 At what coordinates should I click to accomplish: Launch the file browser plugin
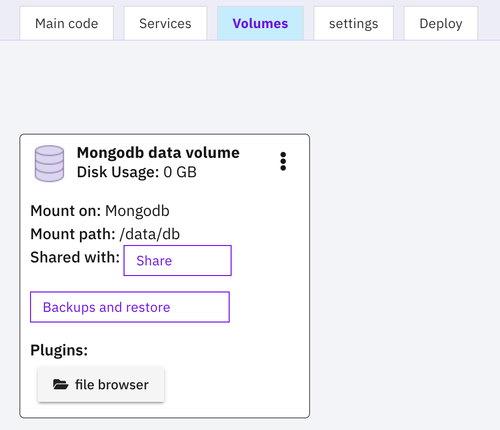pos(101,385)
